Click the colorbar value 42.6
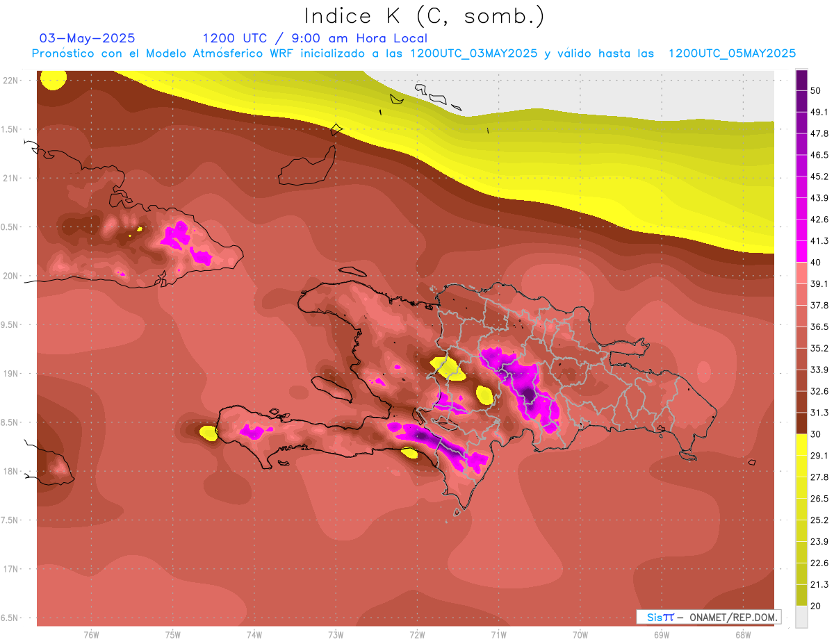The width and height of the screenshot is (834, 644). click(819, 220)
